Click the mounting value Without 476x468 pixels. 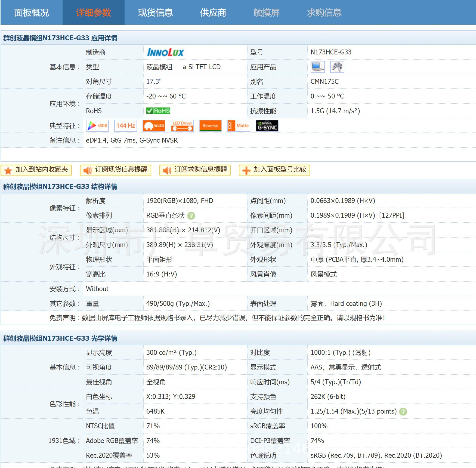point(97,289)
